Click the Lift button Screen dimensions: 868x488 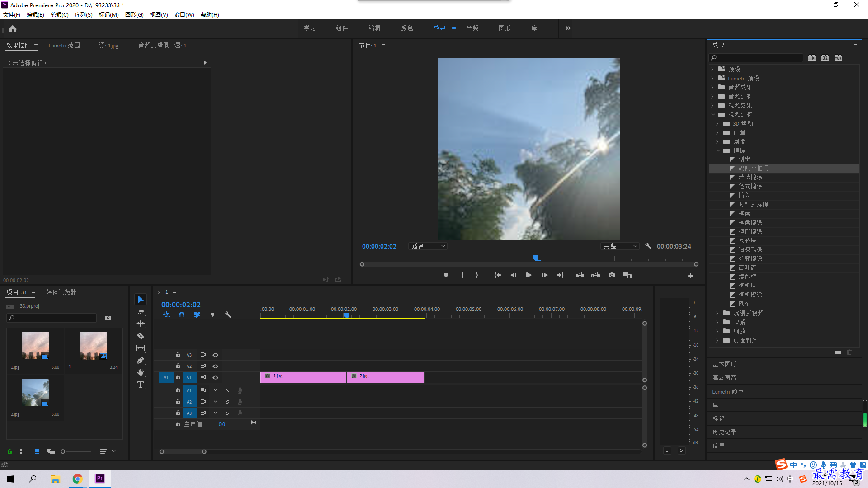(x=580, y=275)
